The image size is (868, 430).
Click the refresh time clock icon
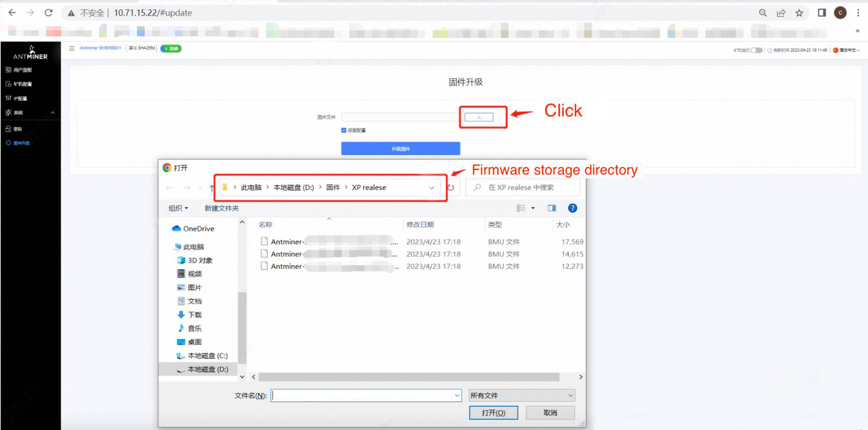tap(769, 50)
